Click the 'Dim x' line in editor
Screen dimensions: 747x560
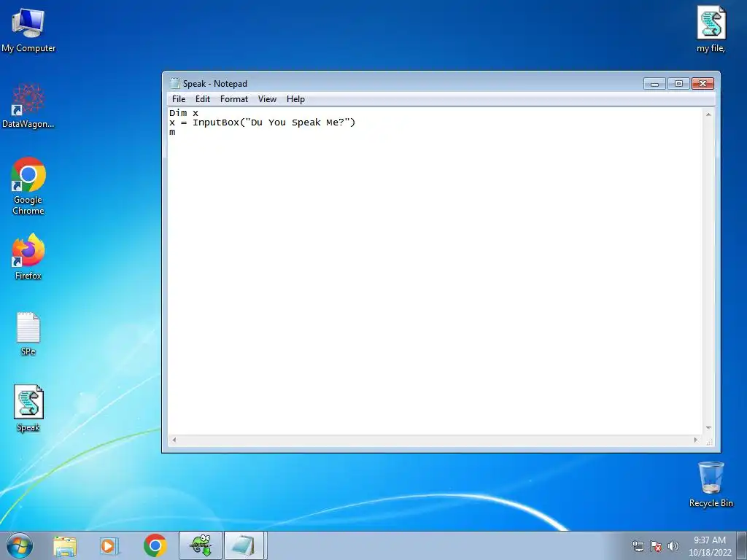(183, 113)
